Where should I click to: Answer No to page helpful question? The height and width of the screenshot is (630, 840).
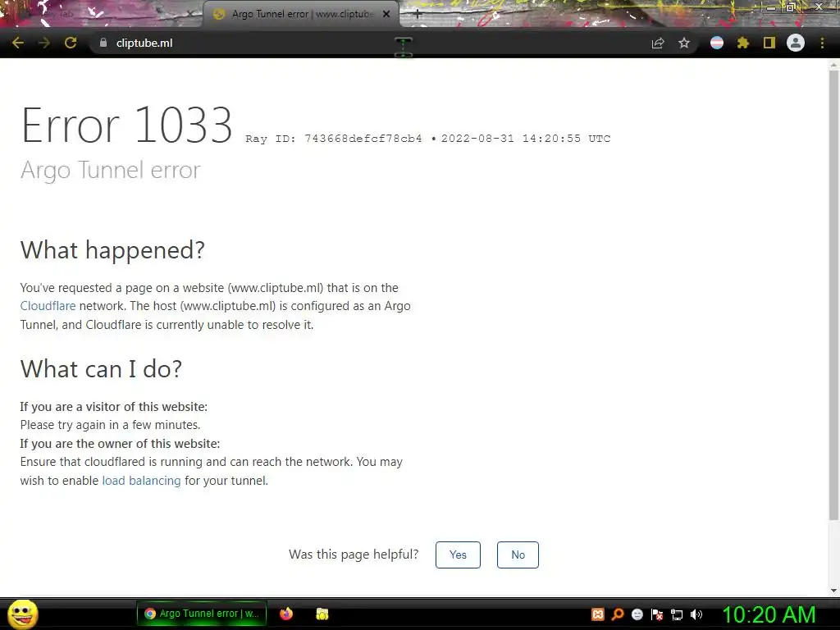[518, 555]
